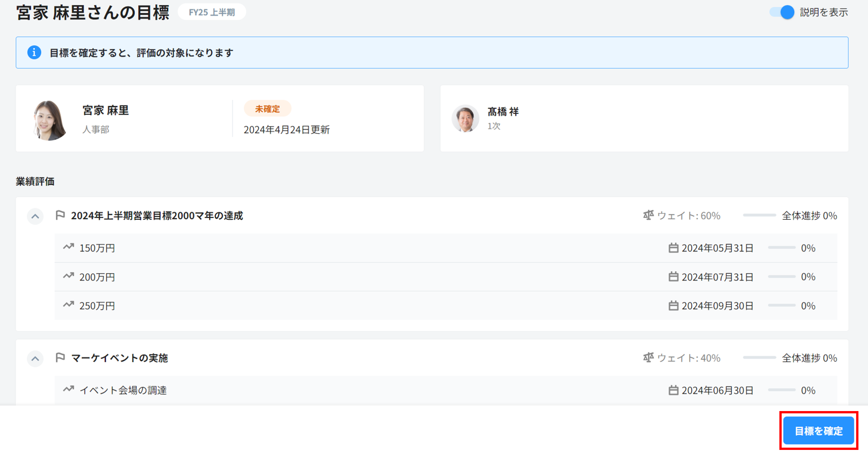Click progress bar for 2024年07月31日 row

(x=781, y=277)
